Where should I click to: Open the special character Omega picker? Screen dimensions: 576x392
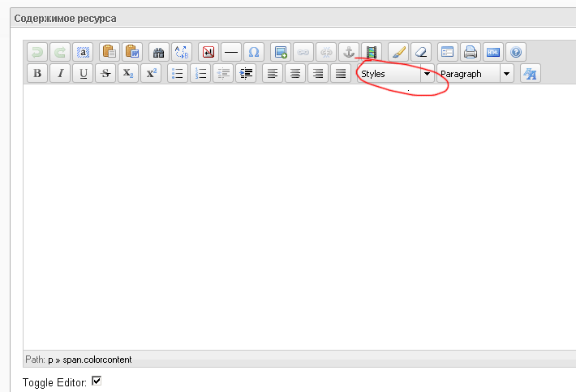click(254, 52)
